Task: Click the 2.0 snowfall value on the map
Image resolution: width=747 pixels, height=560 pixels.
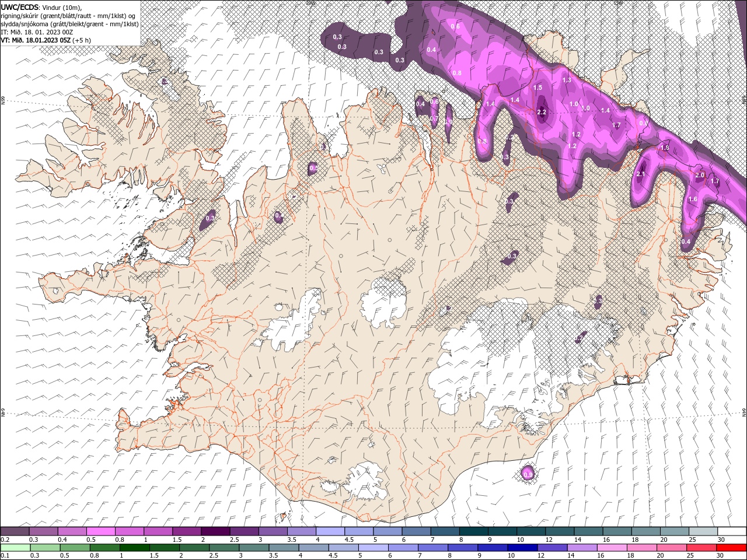Action: (700, 175)
